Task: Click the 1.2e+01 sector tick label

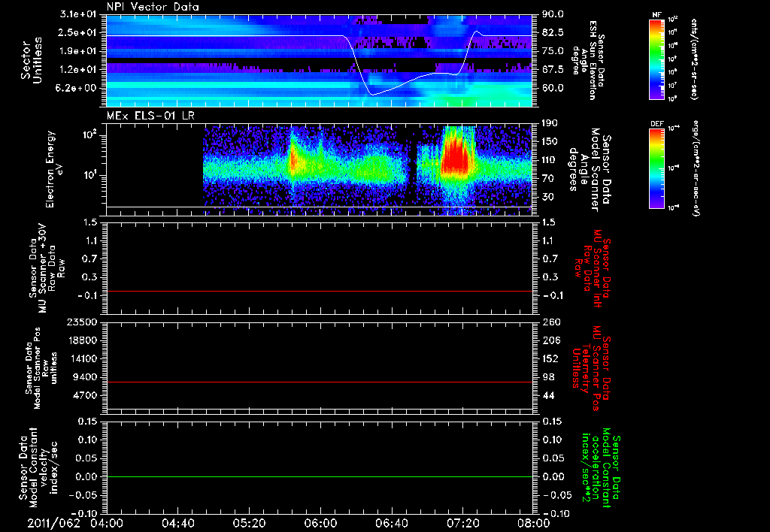Action: point(78,70)
